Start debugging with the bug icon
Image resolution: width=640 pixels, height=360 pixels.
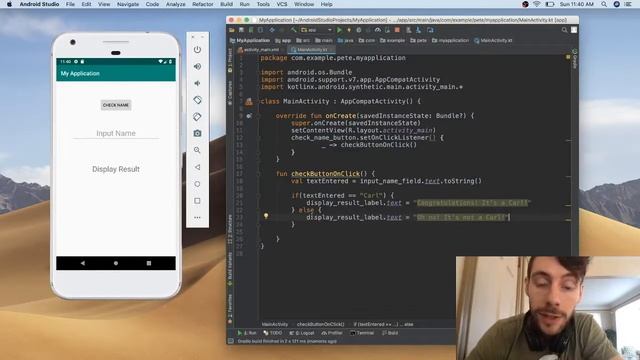pyautogui.click(x=358, y=30)
